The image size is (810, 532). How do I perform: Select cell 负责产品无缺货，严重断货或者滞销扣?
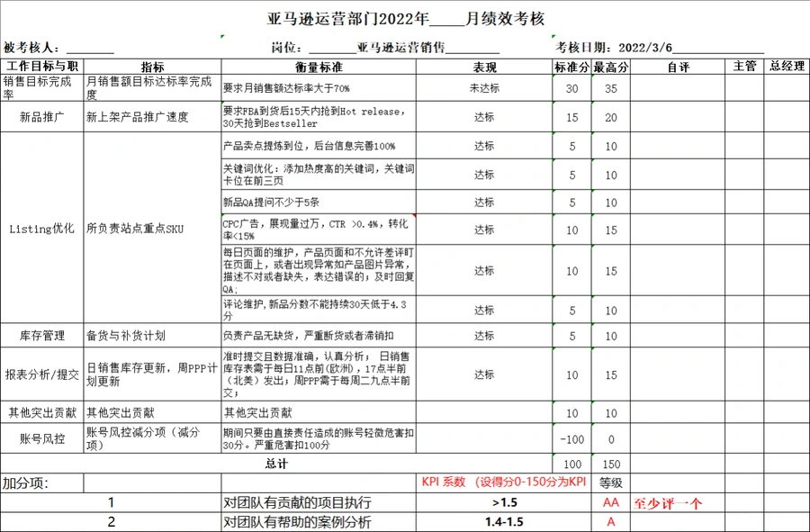click(x=319, y=335)
